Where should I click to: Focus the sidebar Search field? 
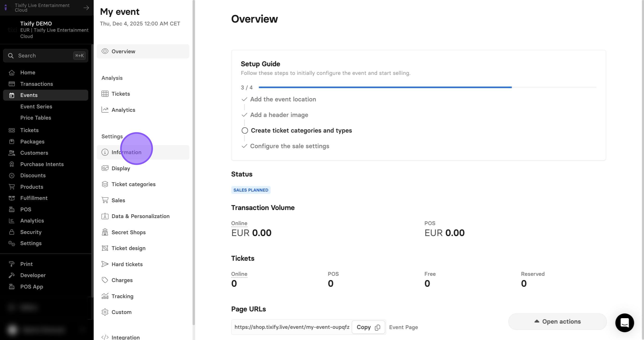click(46, 56)
